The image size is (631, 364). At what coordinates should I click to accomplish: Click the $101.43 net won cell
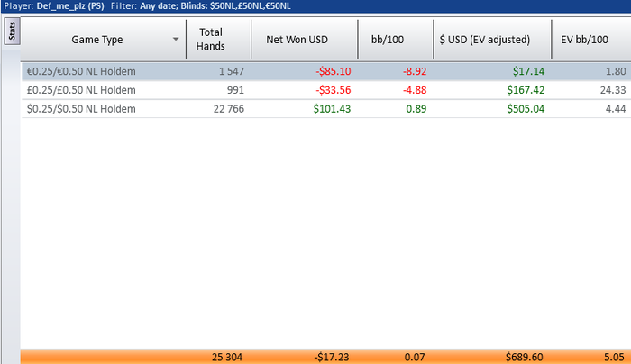pos(332,109)
